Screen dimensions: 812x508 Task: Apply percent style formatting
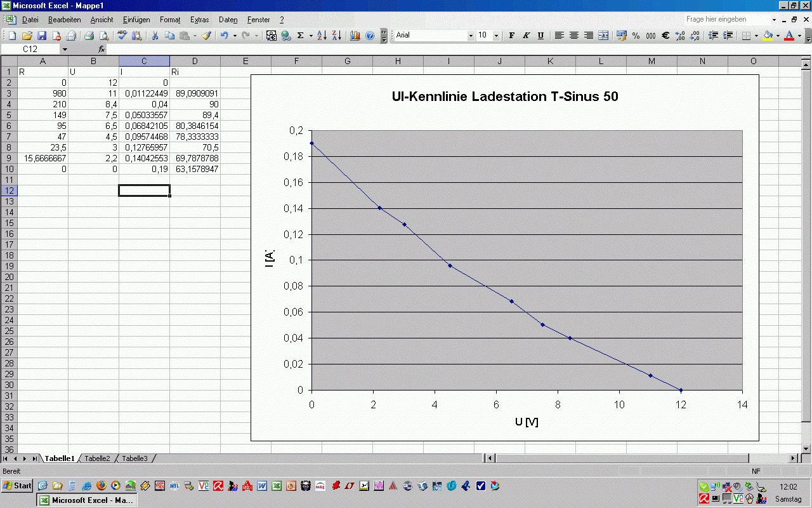(x=636, y=36)
